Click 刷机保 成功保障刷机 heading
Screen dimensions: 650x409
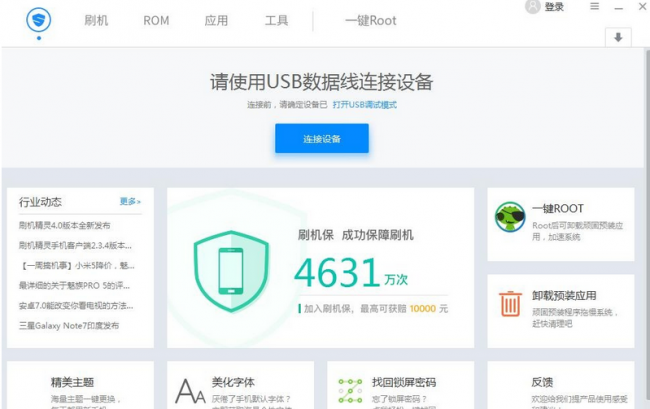point(356,235)
